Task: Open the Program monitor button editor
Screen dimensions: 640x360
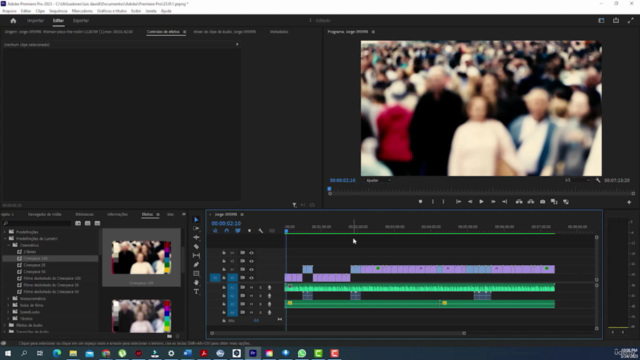Action: tap(629, 202)
